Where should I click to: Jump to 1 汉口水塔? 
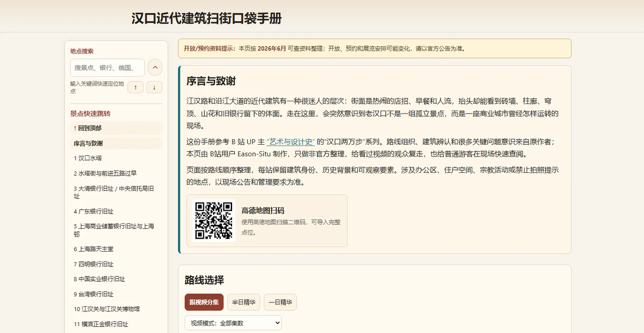[x=116, y=158]
